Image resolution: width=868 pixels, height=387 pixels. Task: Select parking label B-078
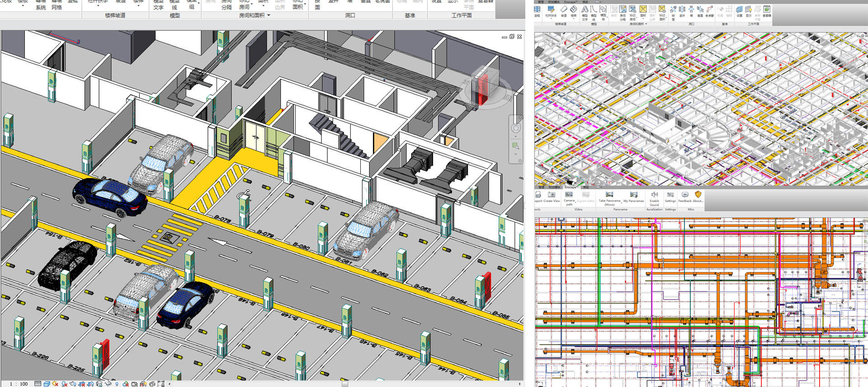[222, 220]
